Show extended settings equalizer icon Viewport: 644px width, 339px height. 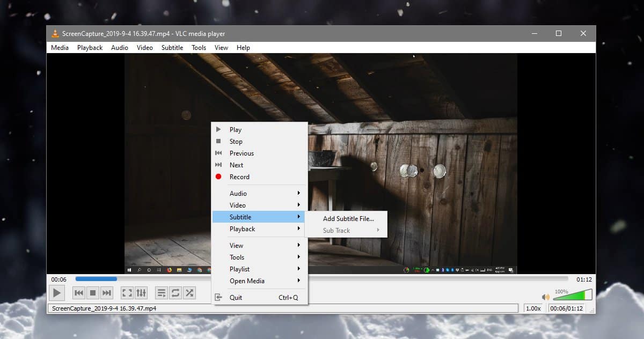pos(141,293)
